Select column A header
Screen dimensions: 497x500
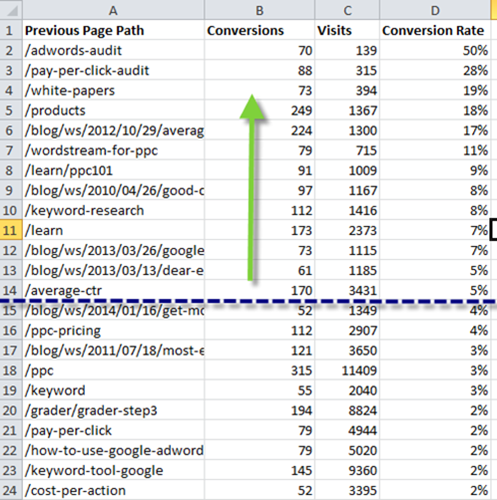click(113, 10)
